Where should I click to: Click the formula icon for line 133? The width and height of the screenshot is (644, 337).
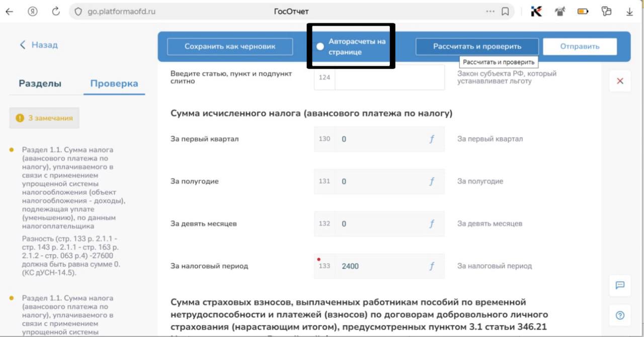click(431, 266)
